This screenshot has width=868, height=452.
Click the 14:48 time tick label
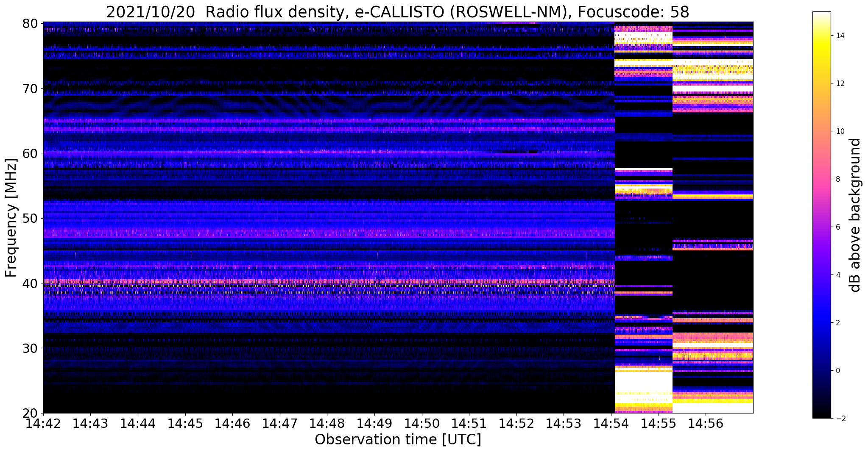coord(327,423)
